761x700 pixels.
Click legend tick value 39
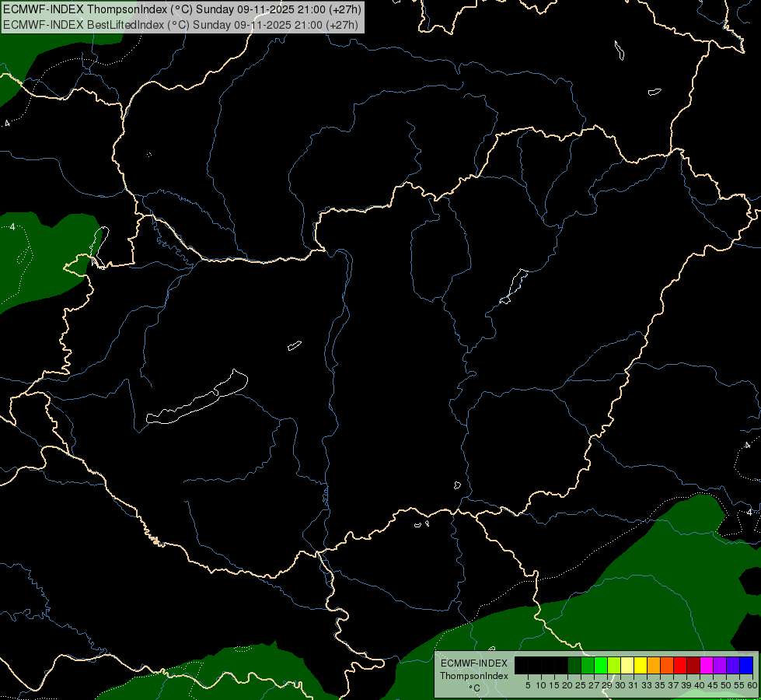click(x=686, y=685)
